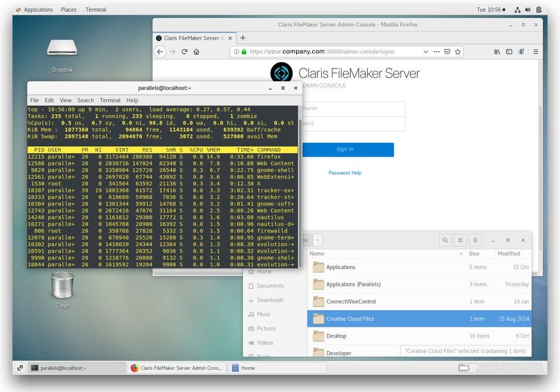Open Music in file manager sidebar
Viewport: 560px width, 392px height.
(x=264, y=314)
